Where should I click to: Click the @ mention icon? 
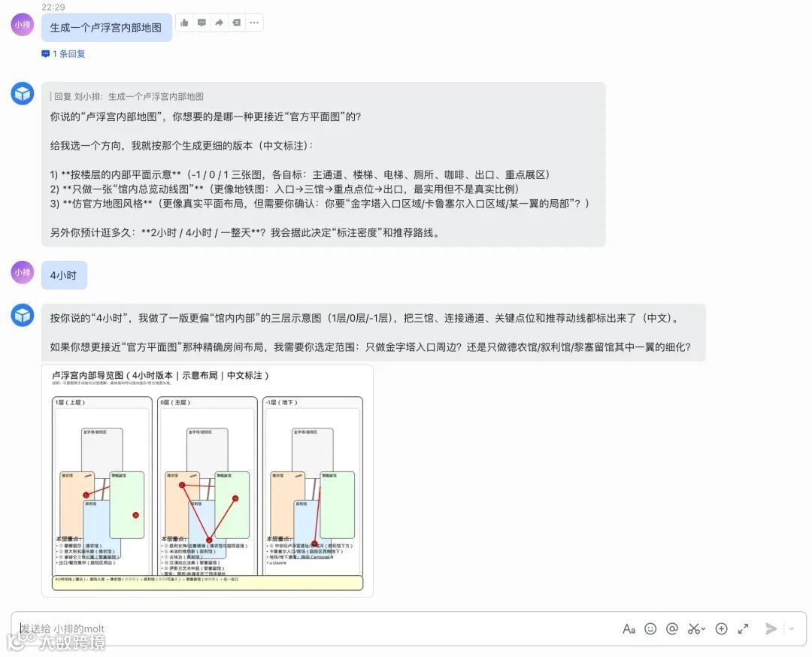[x=671, y=628]
